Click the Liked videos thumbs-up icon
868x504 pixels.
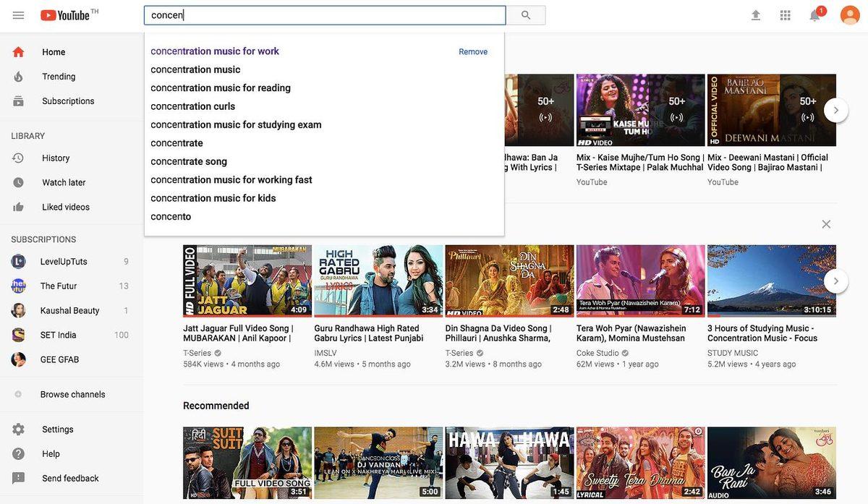tap(18, 207)
